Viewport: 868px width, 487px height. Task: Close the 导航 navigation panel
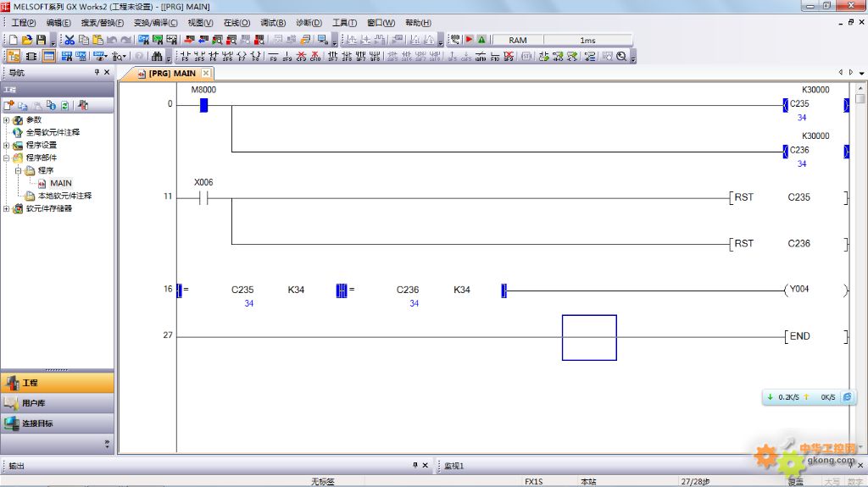pyautogui.click(x=107, y=72)
